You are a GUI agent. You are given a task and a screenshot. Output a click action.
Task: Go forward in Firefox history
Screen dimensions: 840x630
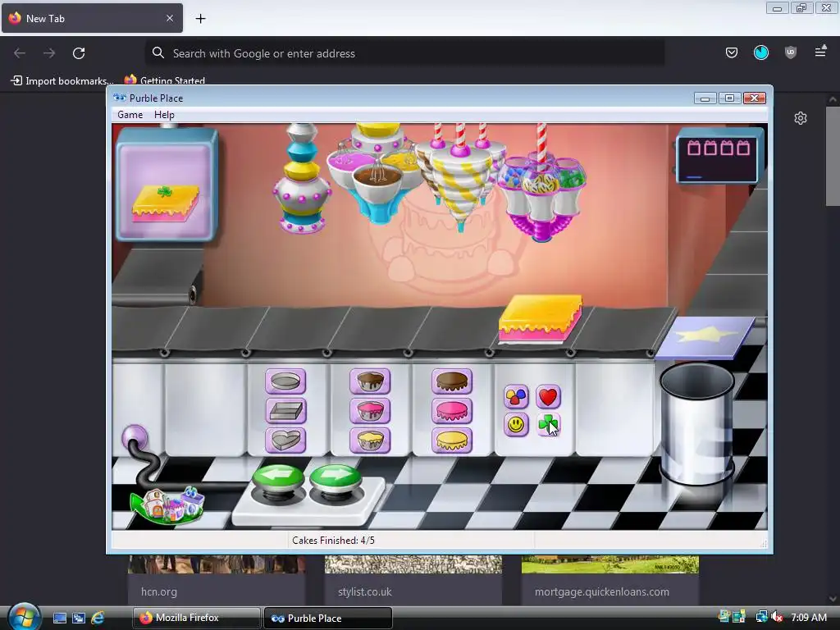pyautogui.click(x=49, y=53)
